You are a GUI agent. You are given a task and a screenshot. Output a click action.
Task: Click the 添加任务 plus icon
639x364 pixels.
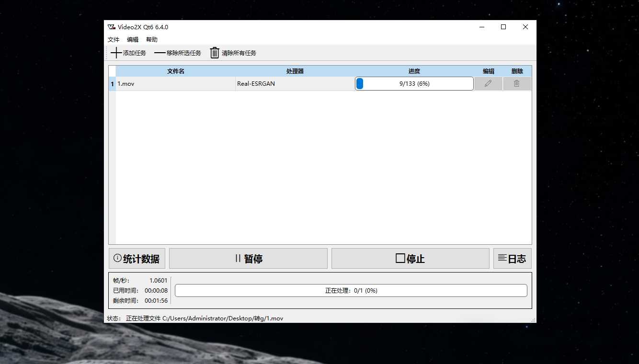116,53
